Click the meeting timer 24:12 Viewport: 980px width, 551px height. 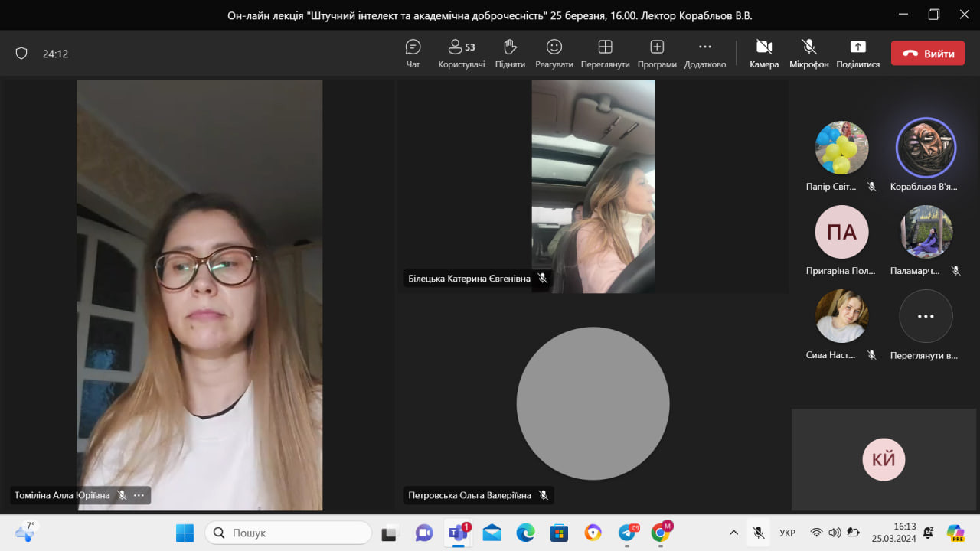point(56,54)
